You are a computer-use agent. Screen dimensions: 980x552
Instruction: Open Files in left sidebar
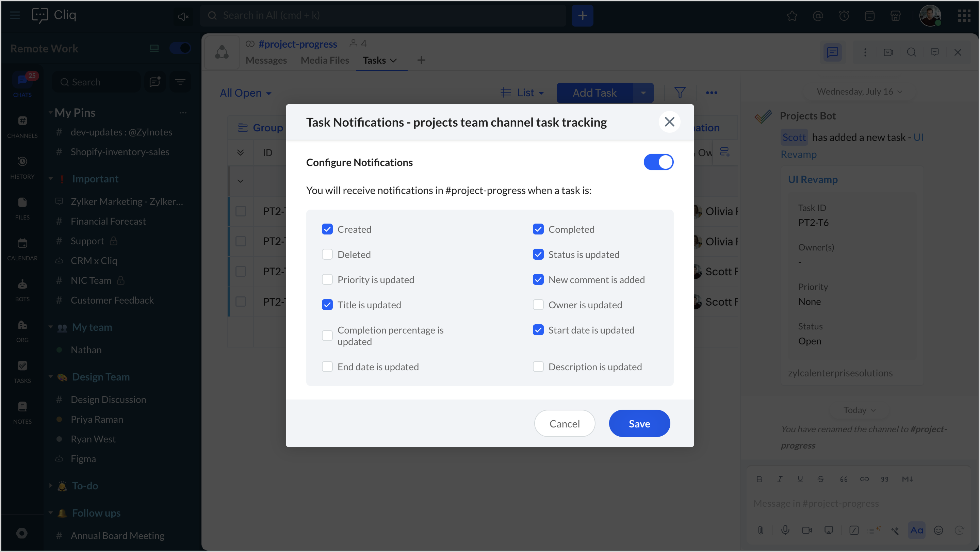pyautogui.click(x=22, y=209)
